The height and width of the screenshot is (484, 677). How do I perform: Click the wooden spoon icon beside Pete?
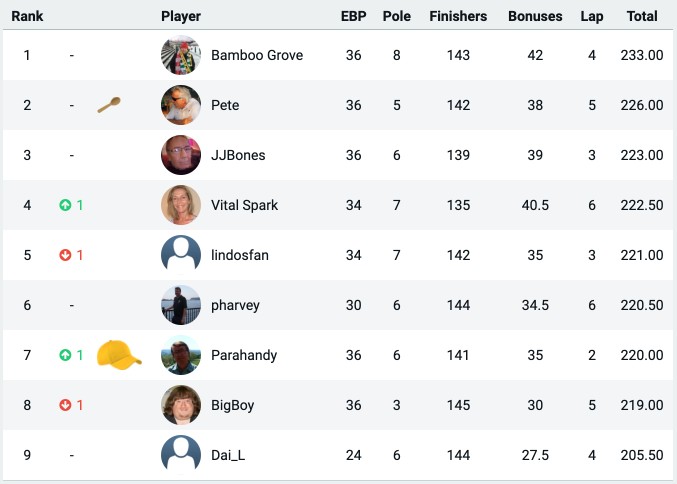109,105
